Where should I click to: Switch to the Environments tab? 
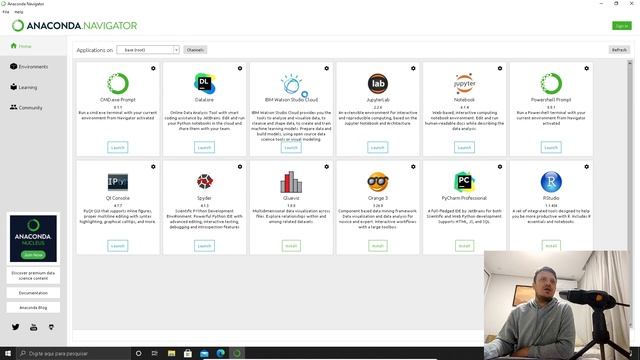coord(33,66)
